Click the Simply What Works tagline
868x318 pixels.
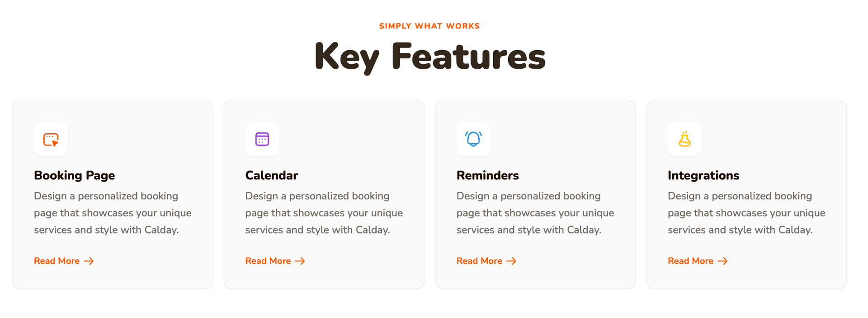pos(429,26)
